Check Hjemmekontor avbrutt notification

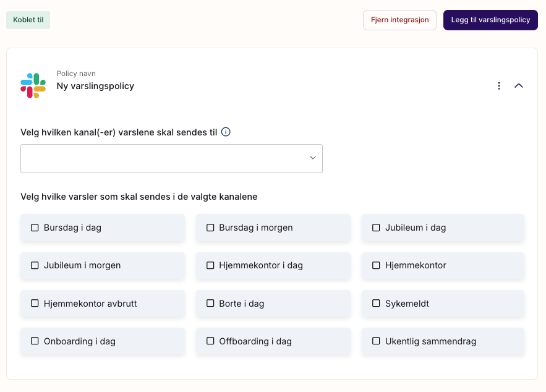[35, 304]
